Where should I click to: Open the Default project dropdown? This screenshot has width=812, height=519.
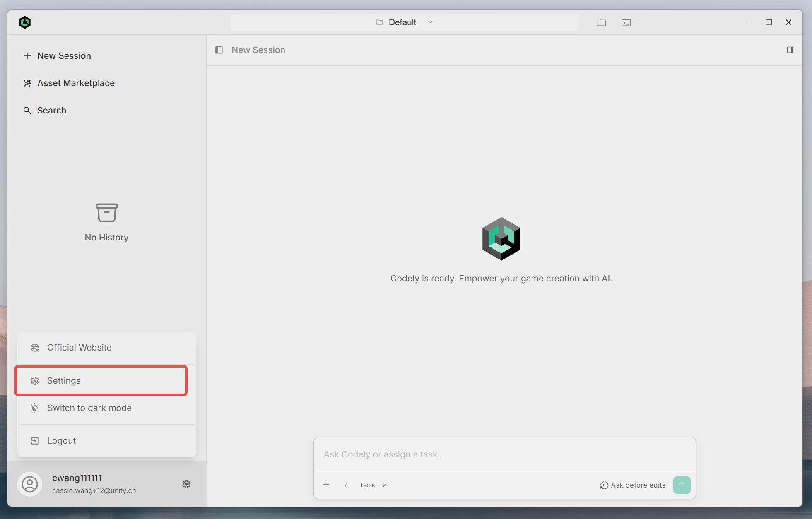pyautogui.click(x=405, y=22)
